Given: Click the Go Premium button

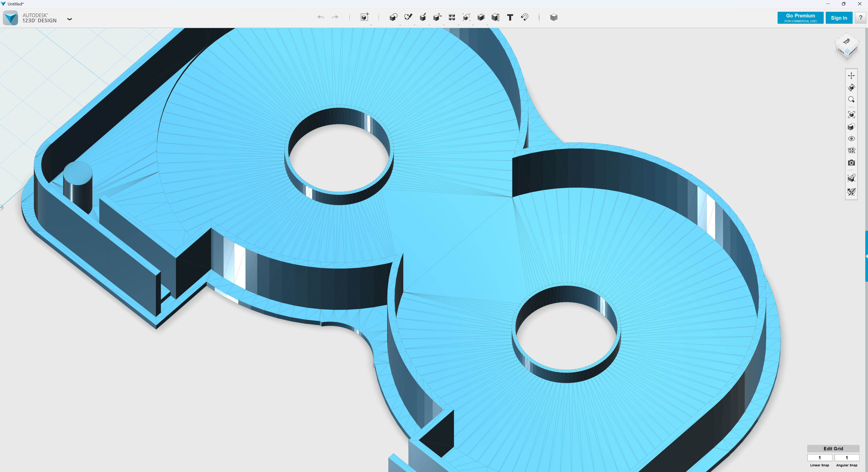Looking at the screenshot, I should [800, 18].
